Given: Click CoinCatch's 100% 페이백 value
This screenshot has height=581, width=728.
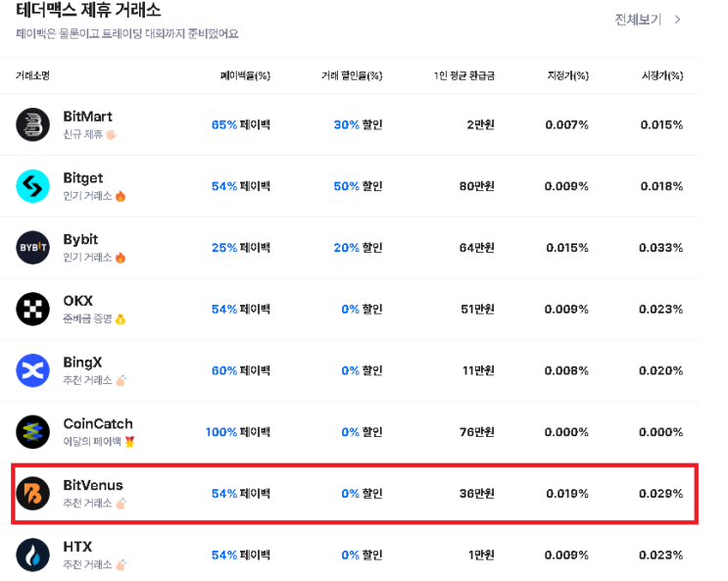Looking at the screenshot, I should click(238, 432).
